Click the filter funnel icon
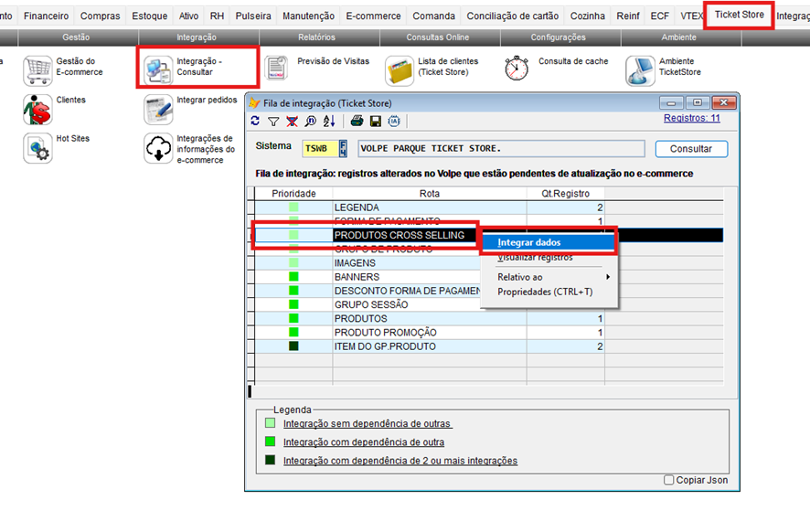 tap(273, 121)
